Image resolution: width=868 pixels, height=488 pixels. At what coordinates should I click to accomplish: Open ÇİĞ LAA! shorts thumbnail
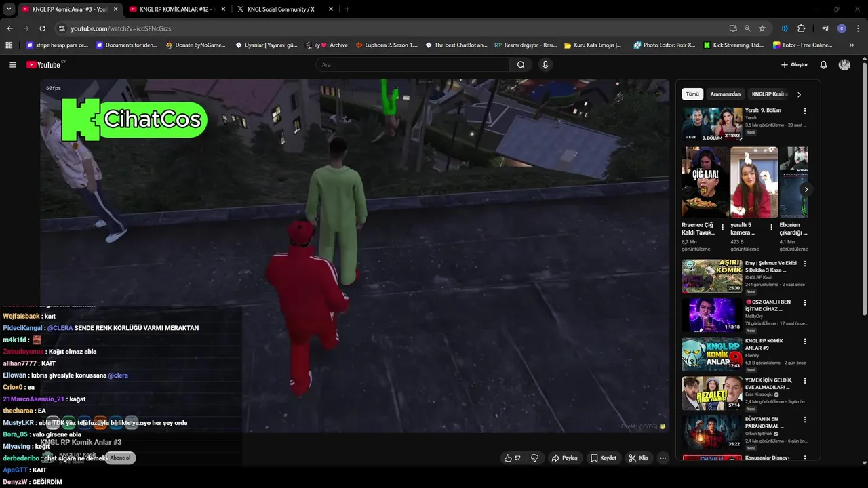click(705, 182)
